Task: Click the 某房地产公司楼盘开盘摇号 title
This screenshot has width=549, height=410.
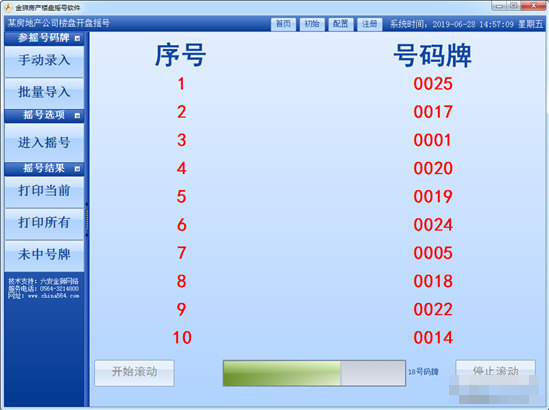Action: click(58, 23)
